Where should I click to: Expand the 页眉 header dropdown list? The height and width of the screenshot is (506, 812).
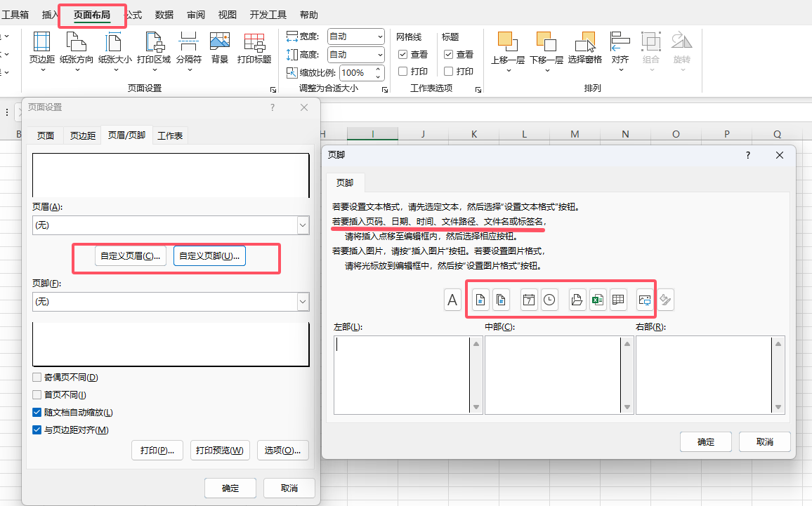[x=303, y=225]
